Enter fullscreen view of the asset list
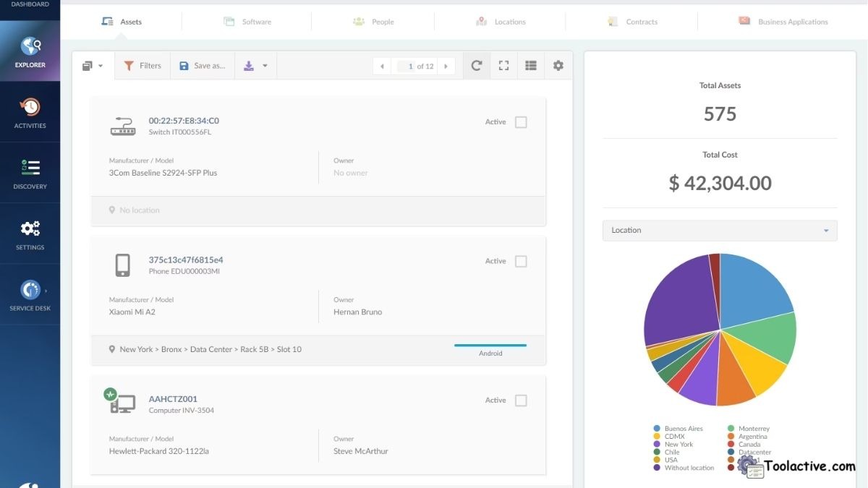 (x=503, y=65)
